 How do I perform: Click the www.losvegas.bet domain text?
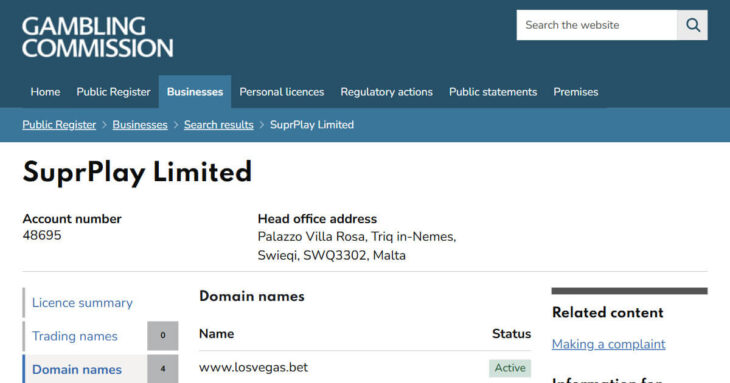[253, 368]
